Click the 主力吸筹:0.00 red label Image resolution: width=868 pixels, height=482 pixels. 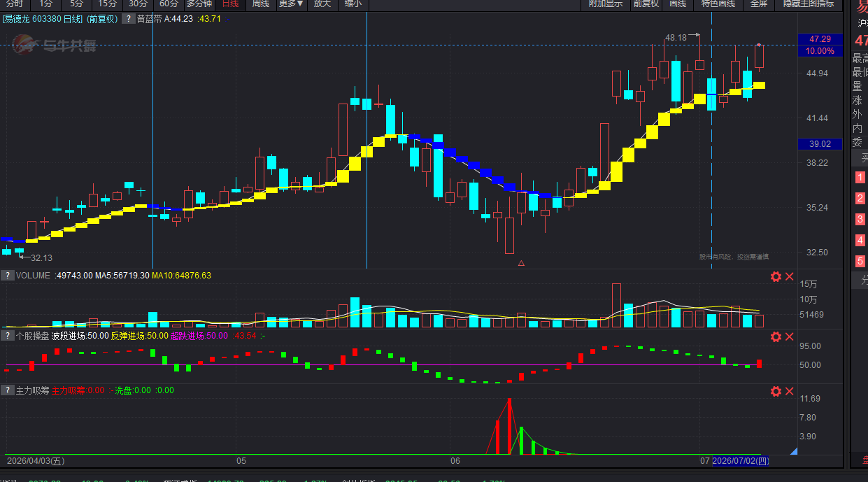78,390
